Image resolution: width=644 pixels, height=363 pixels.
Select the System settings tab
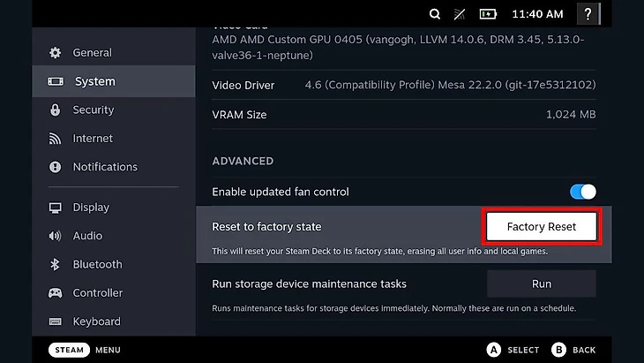tap(114, 81)
